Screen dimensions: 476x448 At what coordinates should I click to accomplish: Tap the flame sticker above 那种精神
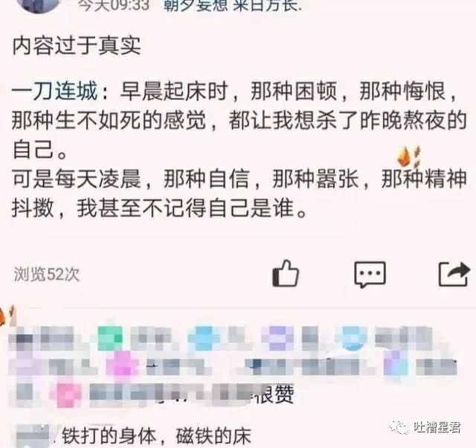[409, 156]
